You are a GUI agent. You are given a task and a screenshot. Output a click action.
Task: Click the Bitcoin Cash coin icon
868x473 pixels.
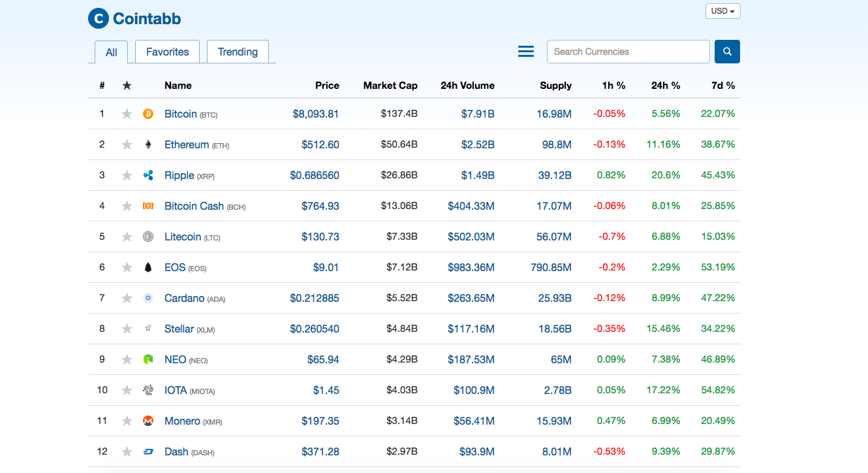click(x=148, y=206)
